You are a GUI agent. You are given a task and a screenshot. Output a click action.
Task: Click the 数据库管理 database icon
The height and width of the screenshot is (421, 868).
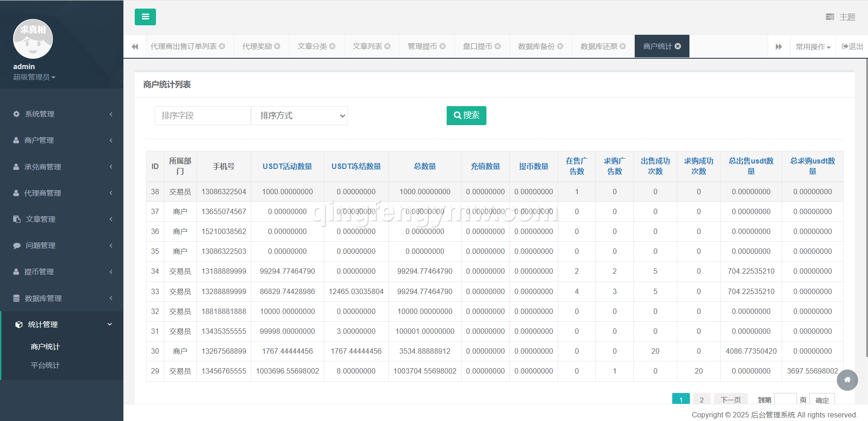coord(16,298)
